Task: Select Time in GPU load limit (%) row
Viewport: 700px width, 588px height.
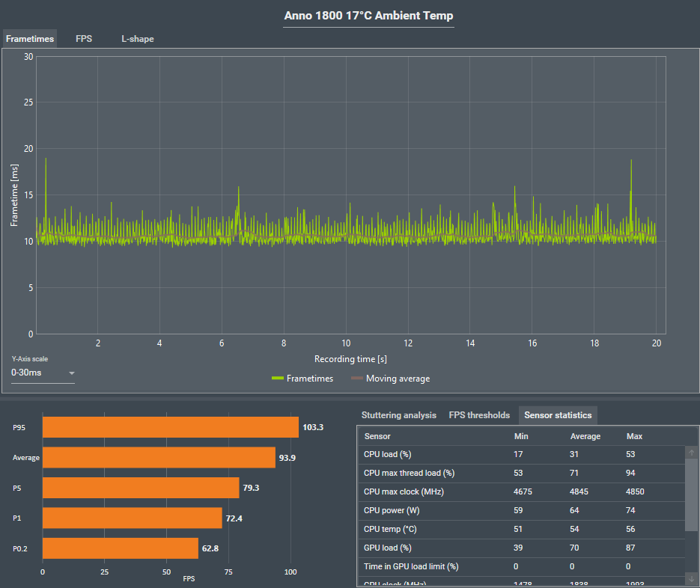Action: [521, 566]
